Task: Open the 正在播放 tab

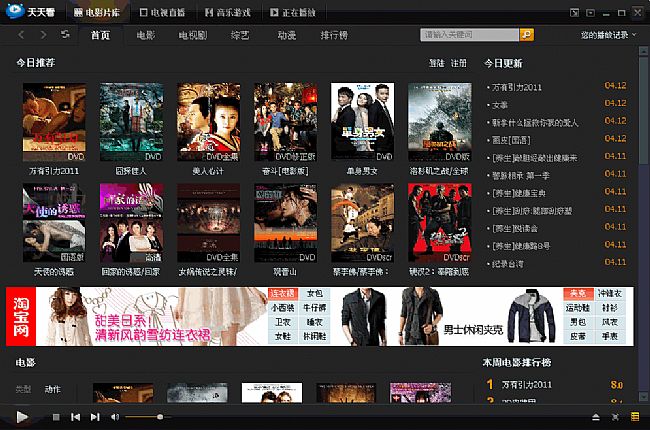Action: [293, 12]
